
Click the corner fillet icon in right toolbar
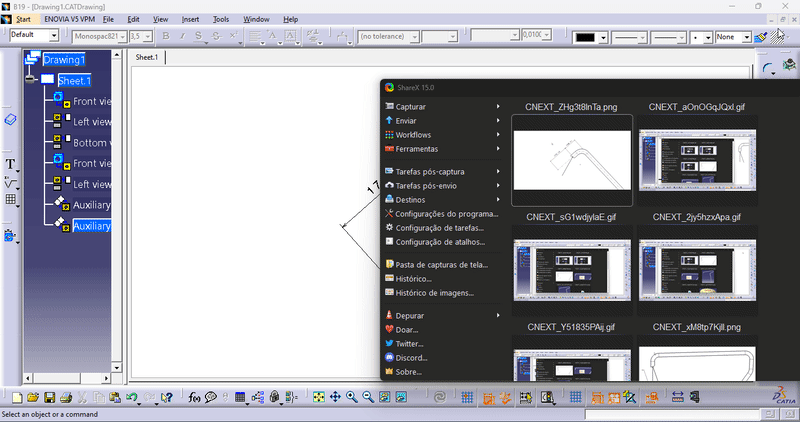click(767, 67)
